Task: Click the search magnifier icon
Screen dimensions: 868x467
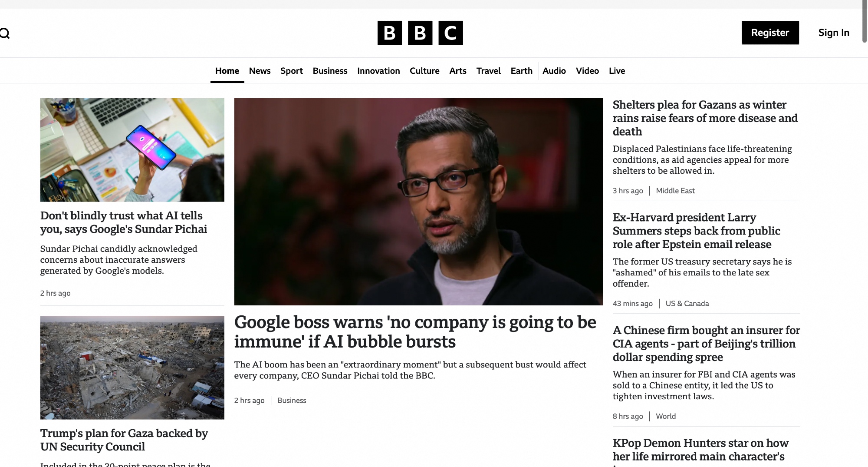Action: point(5,33)
